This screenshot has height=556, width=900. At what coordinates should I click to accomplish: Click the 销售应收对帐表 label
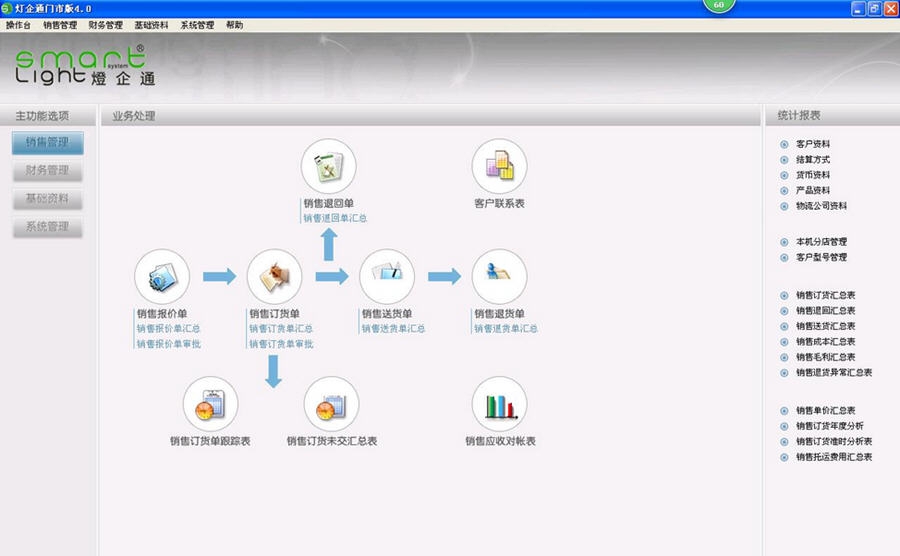click(500, 441)
